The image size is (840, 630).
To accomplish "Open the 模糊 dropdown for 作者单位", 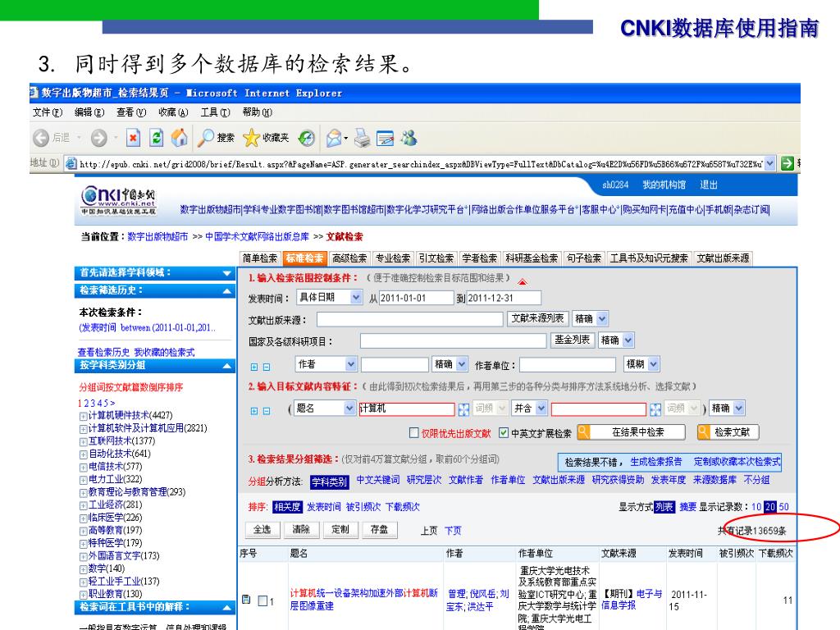I will (x=654, y=363).
